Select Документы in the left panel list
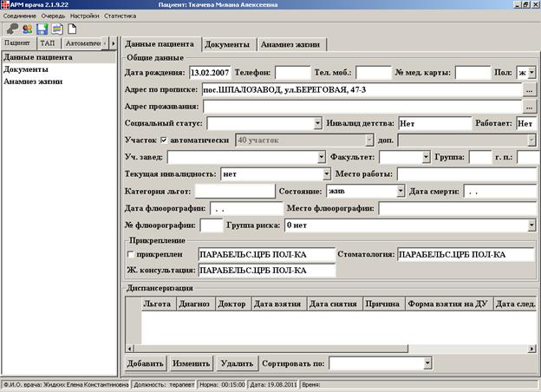This screenshot has height=392, width=541. (26, 69)
